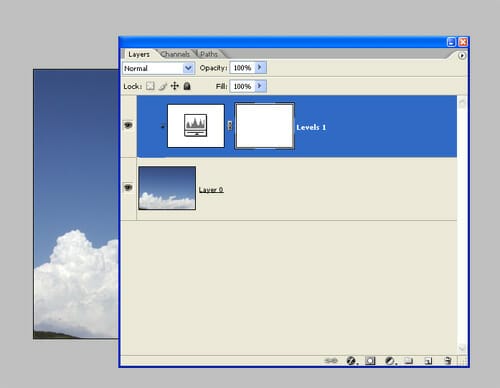Delete layer using the trash icon
Screen dimensions: 500x388
pos(448,361)
